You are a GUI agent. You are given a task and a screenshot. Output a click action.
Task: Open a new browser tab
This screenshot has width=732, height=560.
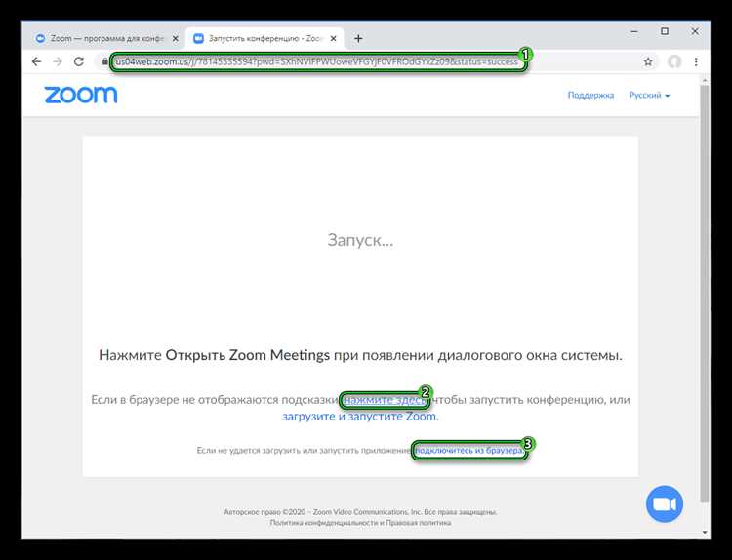click(358, 38)
